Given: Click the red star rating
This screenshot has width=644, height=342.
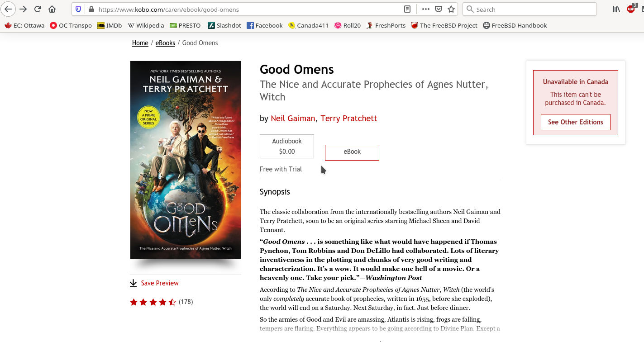Looking at the screenshot, I should (153, 302).
